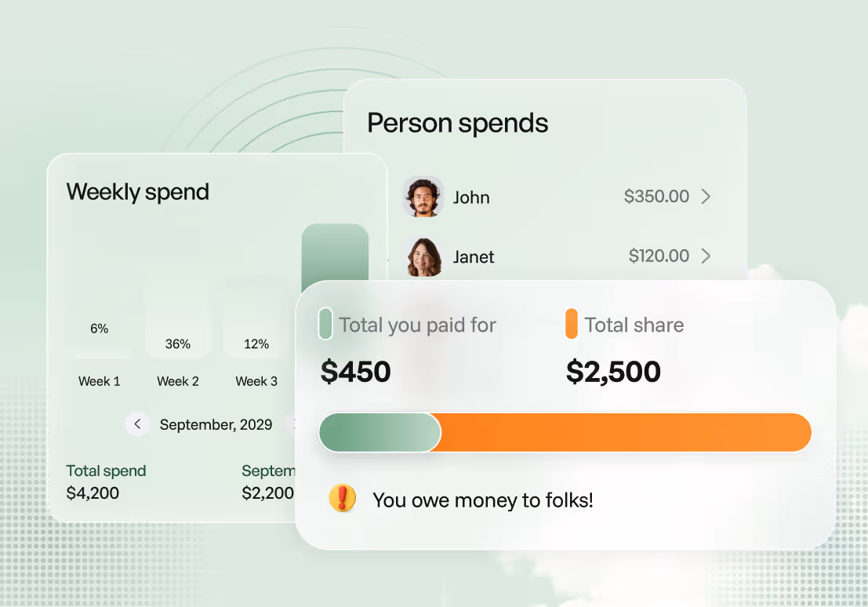Click the 'Weekly spend' card title

coord(138,192)
